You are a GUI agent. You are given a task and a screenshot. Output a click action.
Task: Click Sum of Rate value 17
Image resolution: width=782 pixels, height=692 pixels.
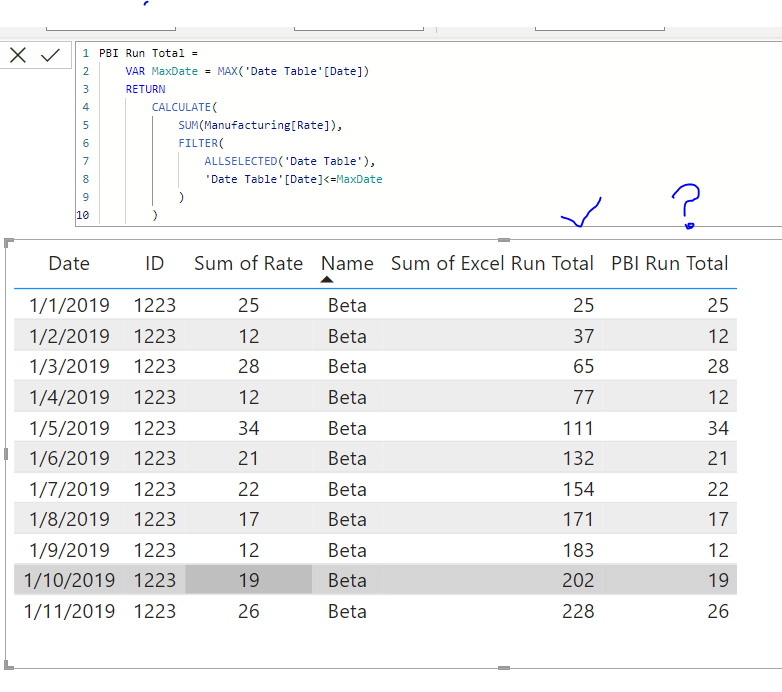point(248,519)
